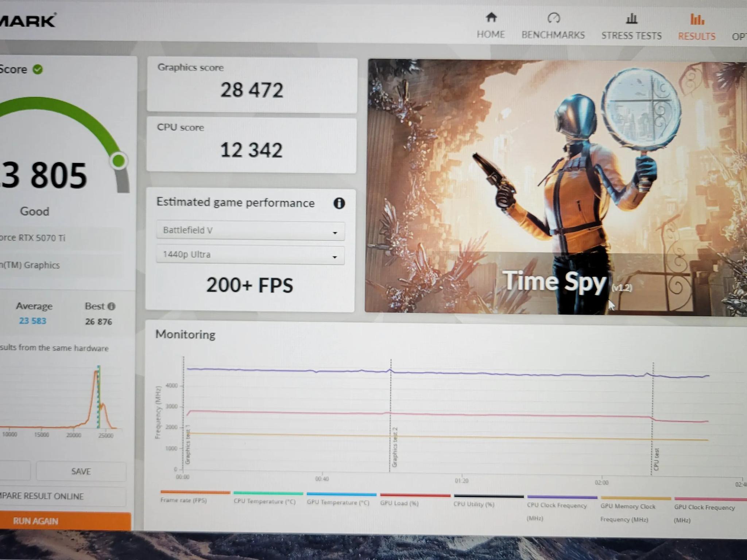Click the Benchmarks gauge icon
This screenshot has width=747, height=560.
coord(553,18)
